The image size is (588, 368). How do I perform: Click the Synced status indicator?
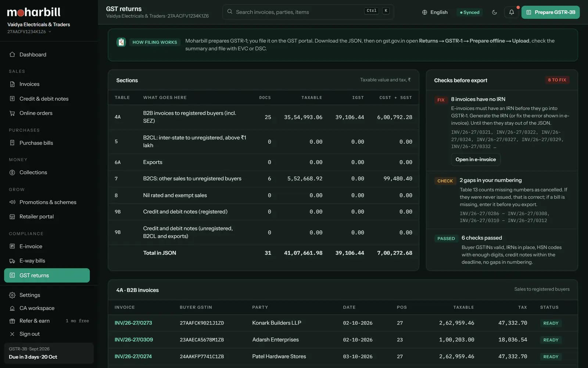(x=470, y=12)
